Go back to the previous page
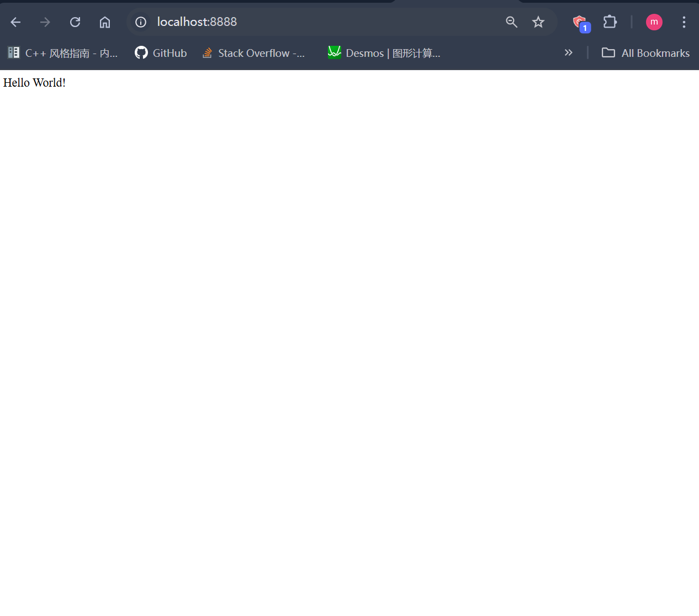 (15, 22)
